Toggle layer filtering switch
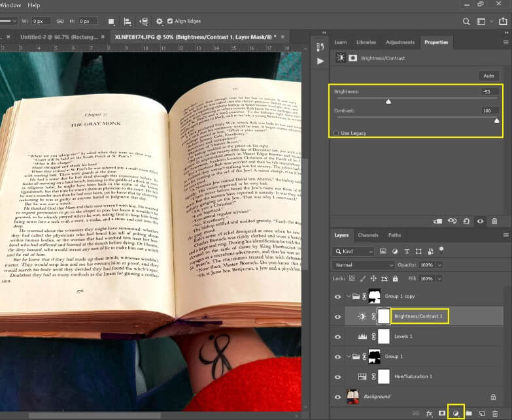Screen dimensions: 512x420 click(x=441, y=251)
